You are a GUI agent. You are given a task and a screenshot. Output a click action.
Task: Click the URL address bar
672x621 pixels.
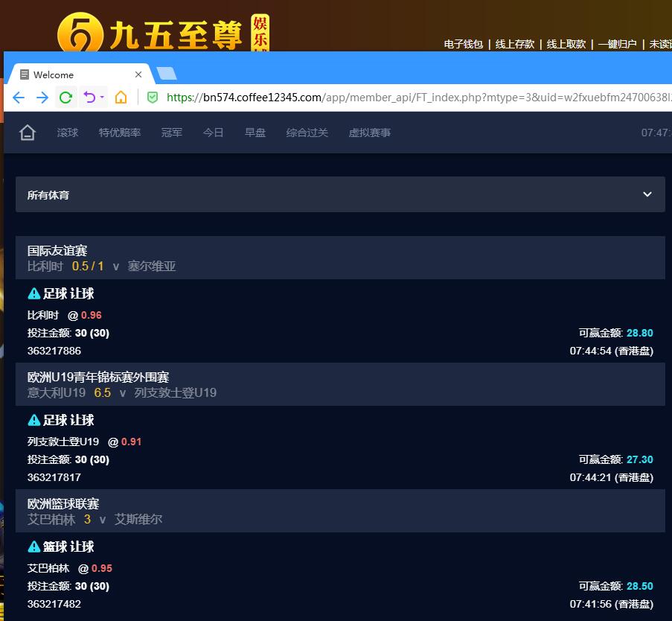click(x=402, y=98)
